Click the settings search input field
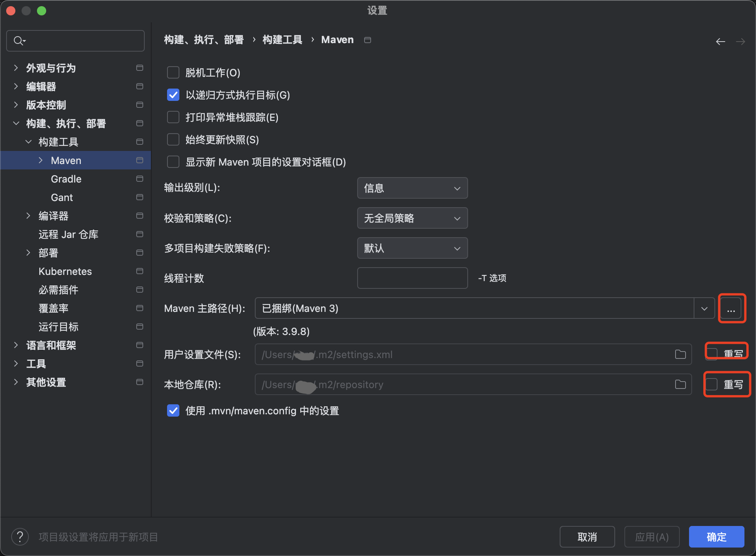This screenshot has width=756, height=556. pyautogui.click(x=75, y=41)
